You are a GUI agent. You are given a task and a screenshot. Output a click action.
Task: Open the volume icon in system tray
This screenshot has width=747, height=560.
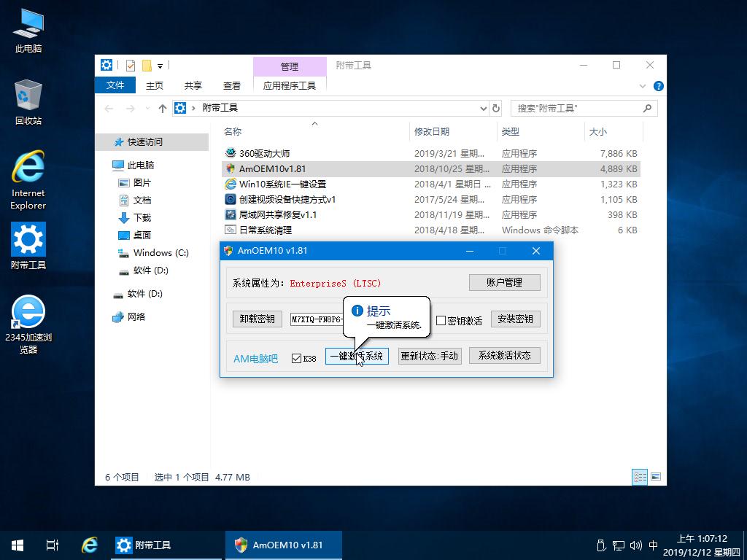pos(635,545)
